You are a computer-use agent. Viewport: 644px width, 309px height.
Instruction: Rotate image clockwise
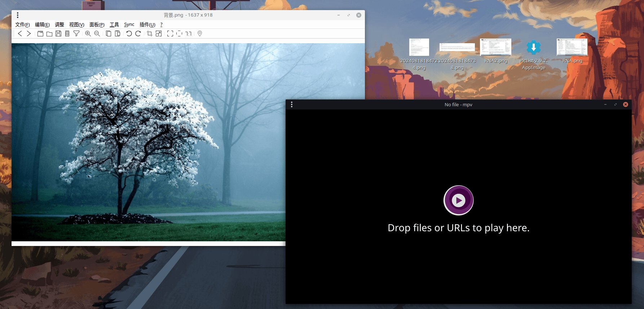click(138, 33)
